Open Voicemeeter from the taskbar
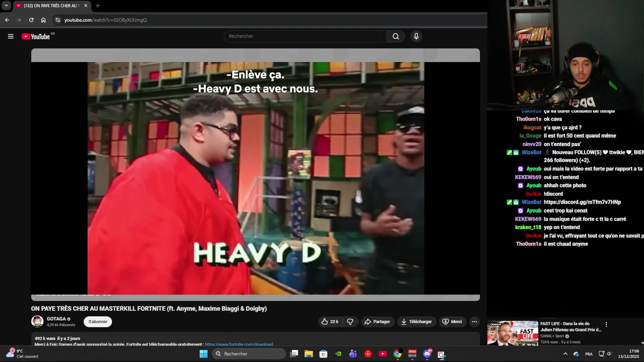The image size is (644, 362). click(x=412, y=354)
